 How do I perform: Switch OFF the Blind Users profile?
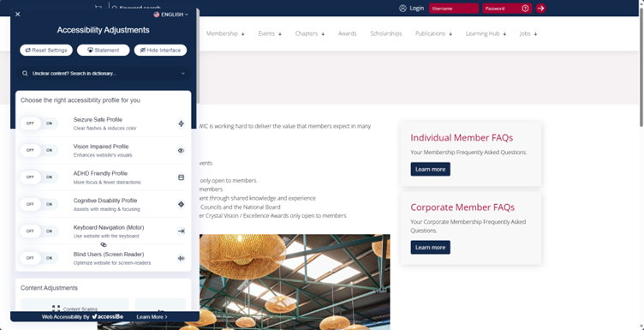(30, 258)
